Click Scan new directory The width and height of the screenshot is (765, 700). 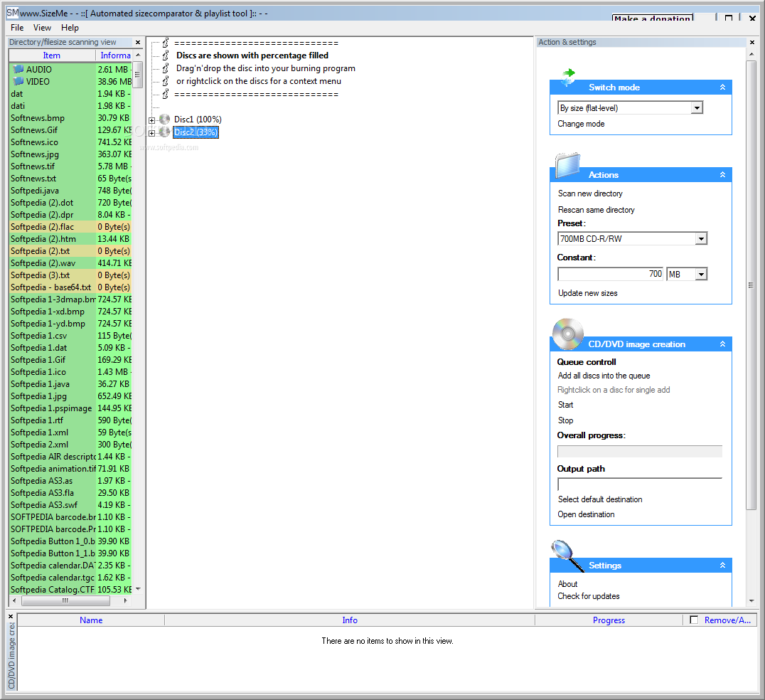click(x=590, y=193)
